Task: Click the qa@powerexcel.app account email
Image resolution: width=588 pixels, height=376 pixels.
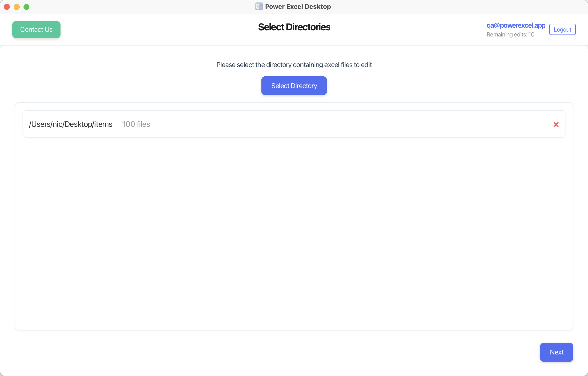Action: click(516, 25)
